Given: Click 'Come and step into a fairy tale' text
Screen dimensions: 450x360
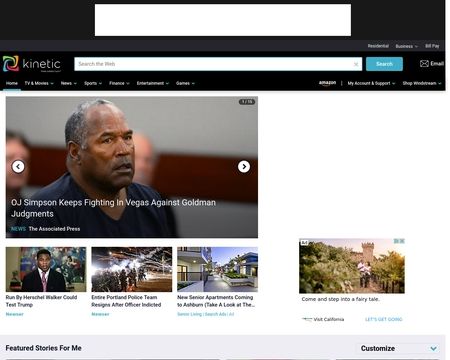Looking at the screenshot, I should (x=340, y=299).
